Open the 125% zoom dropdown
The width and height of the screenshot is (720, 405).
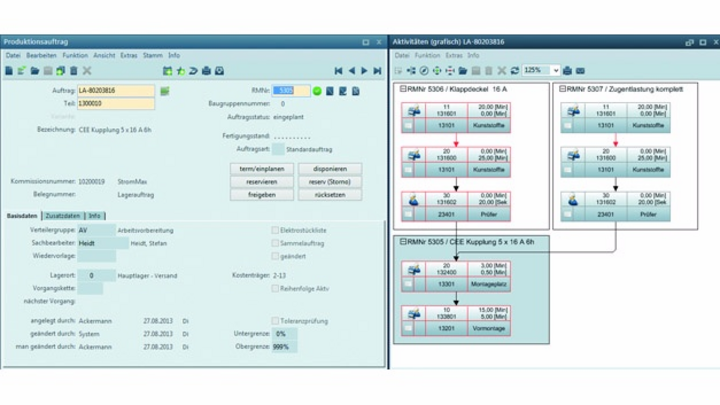[554, 71]
